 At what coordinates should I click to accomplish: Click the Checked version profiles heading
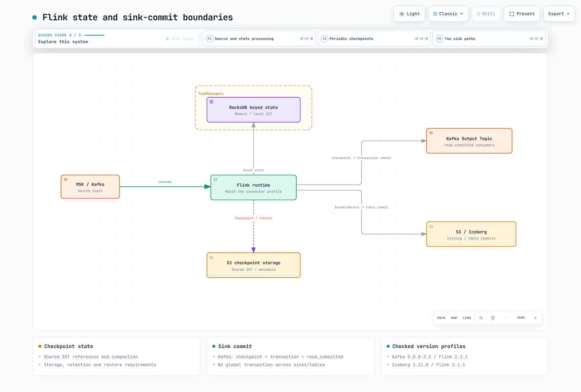click(429, 346)
